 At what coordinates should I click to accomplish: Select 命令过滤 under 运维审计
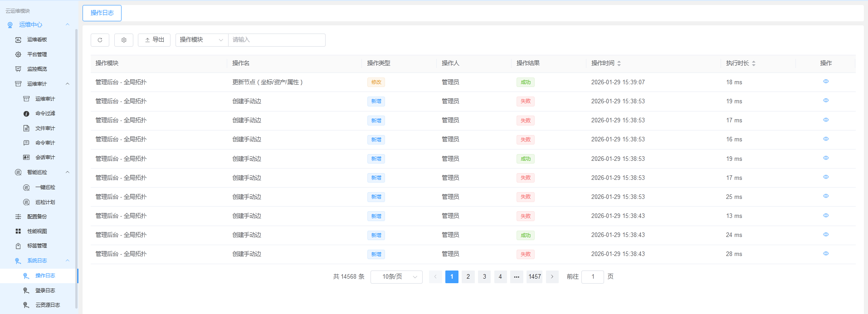click(45, 113)
